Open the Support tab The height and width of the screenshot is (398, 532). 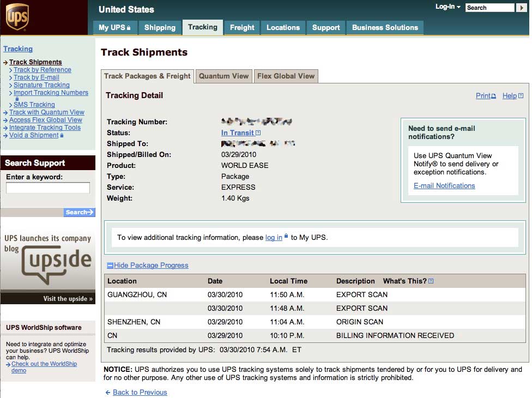pos(326,27)
